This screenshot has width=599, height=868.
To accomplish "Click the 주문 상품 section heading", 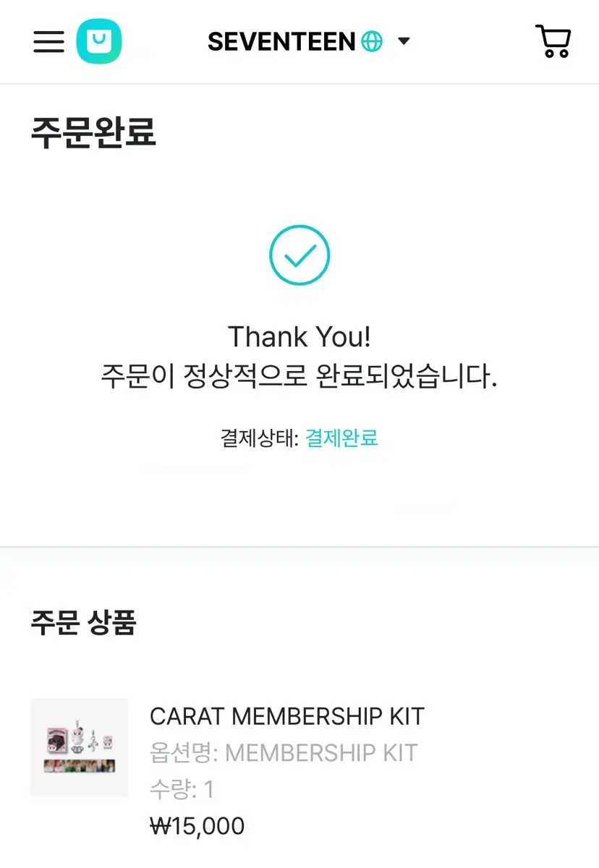I will point(83,622).
